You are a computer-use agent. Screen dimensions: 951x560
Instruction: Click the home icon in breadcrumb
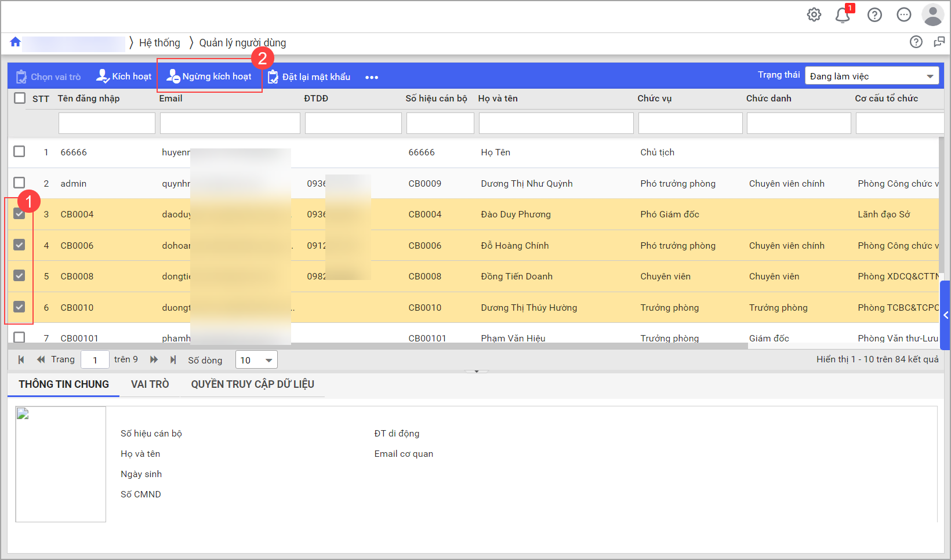16,42
